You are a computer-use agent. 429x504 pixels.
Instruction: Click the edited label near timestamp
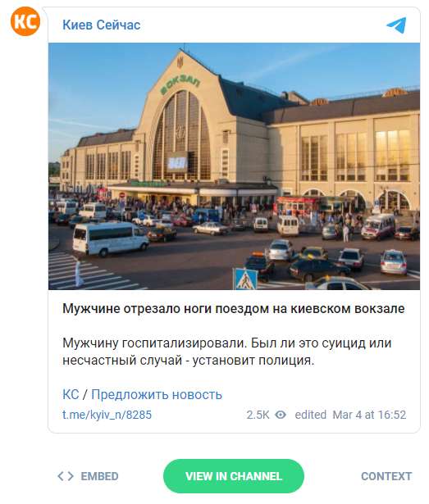pos(311,415)
